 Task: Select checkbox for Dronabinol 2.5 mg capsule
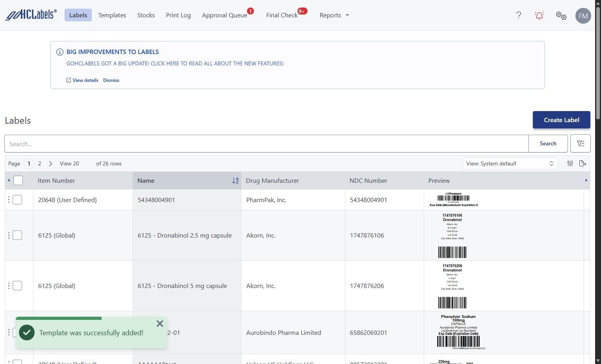tap(17, 235)
